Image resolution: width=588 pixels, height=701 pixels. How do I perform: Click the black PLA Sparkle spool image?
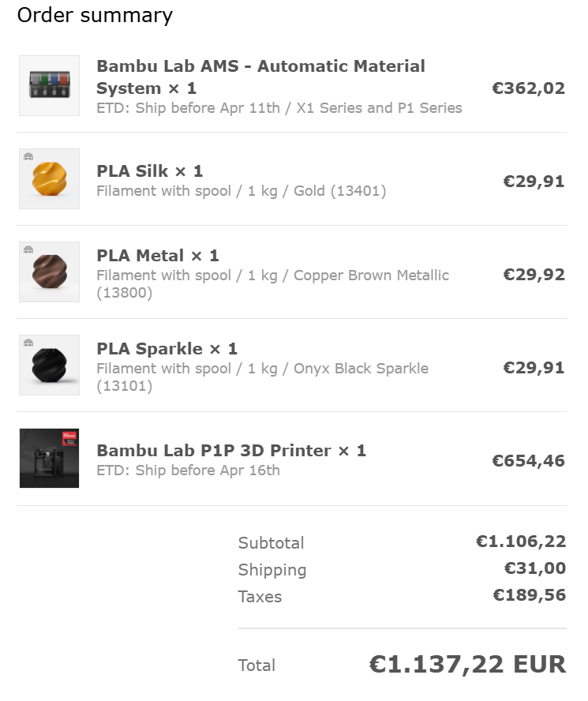[49, 366]
